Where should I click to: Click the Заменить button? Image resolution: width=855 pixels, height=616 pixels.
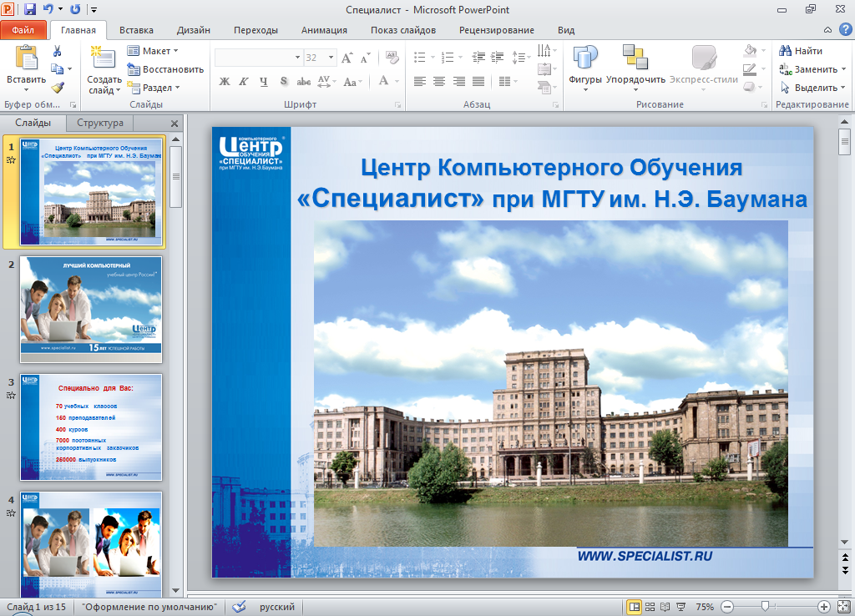tap(812, 69)
